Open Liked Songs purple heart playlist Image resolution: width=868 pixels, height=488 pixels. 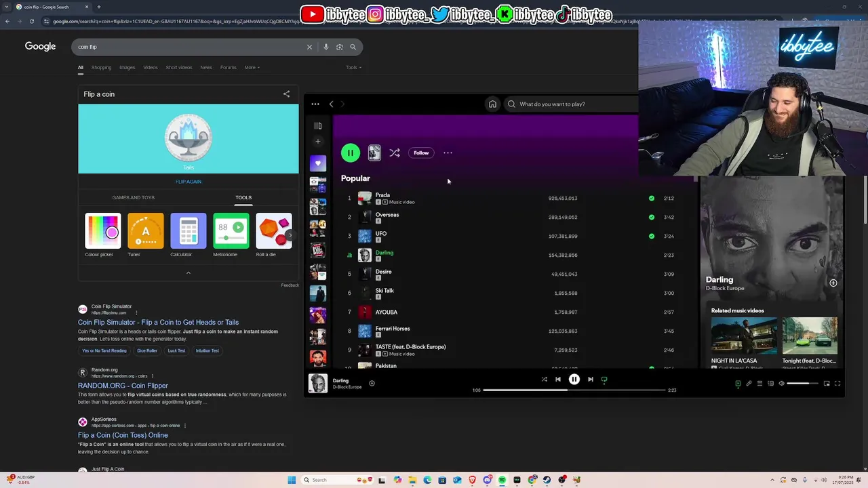(317, 163)
